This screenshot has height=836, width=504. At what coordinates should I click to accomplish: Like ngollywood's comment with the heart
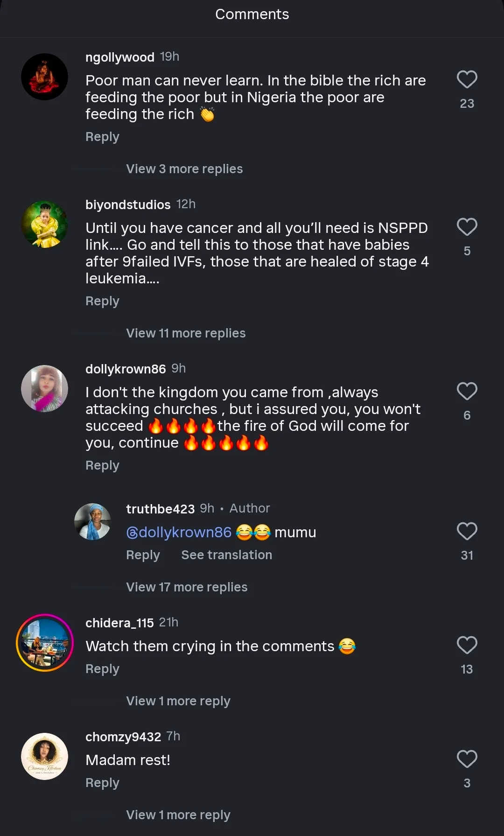coord(467,79)
